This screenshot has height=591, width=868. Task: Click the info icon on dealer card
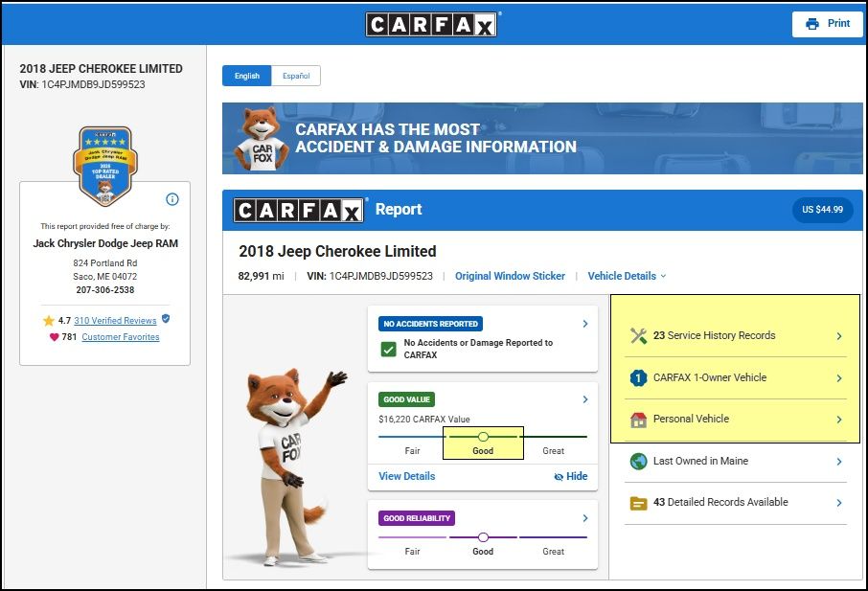pos(172,199)
